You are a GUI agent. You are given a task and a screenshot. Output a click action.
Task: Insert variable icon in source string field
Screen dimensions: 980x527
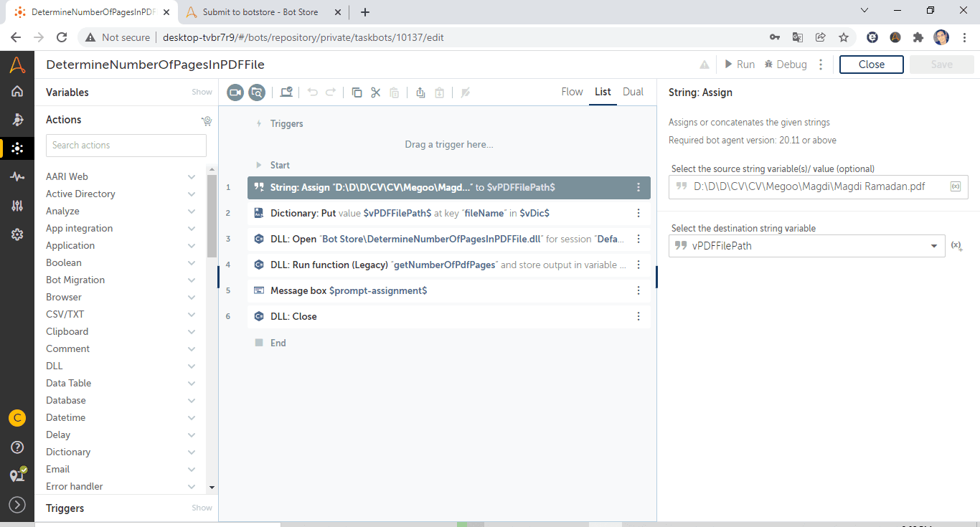pyautogui.click(x=956, y=186)
